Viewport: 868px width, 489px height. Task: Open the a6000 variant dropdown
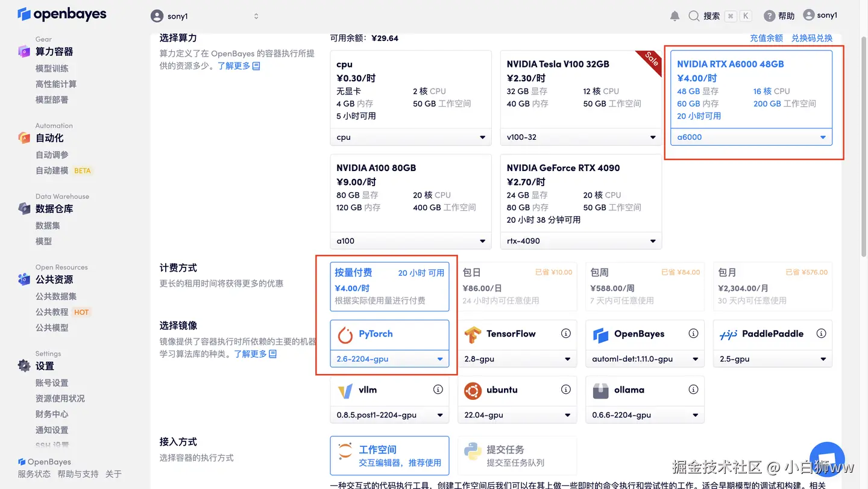point(751,137)
